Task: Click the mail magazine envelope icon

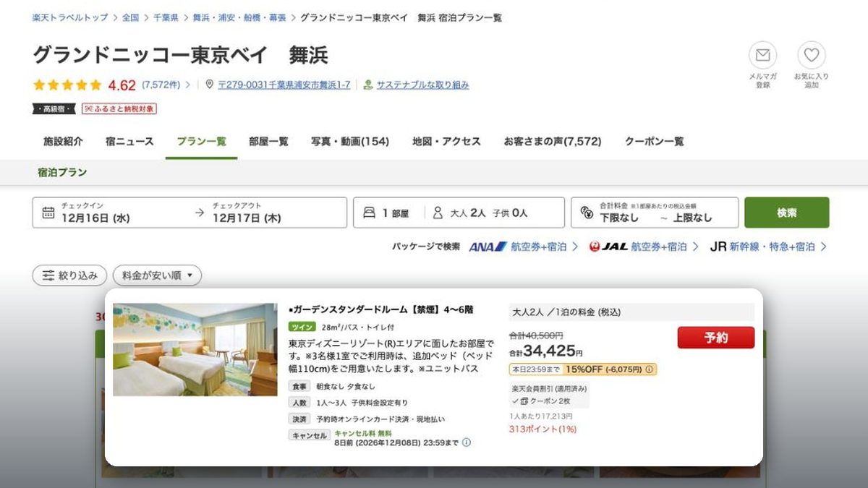Action: (x=762, y=55)
